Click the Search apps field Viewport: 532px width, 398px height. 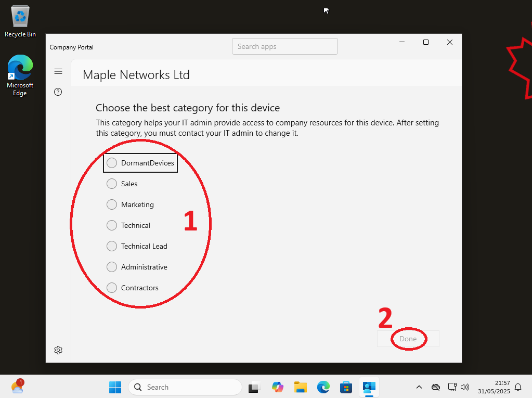coord(284,46)
